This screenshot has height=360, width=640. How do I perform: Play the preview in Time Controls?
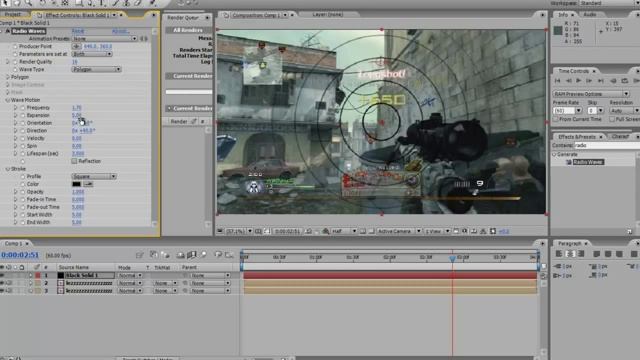click(x=578, y=81)
